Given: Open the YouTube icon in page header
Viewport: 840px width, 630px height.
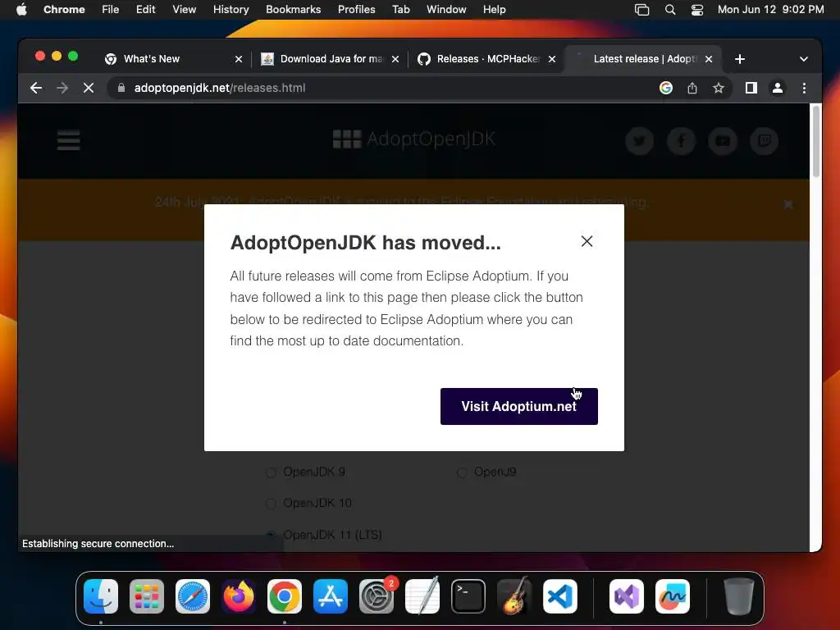Looking at the screenshot, I should (x=722, y=141).
